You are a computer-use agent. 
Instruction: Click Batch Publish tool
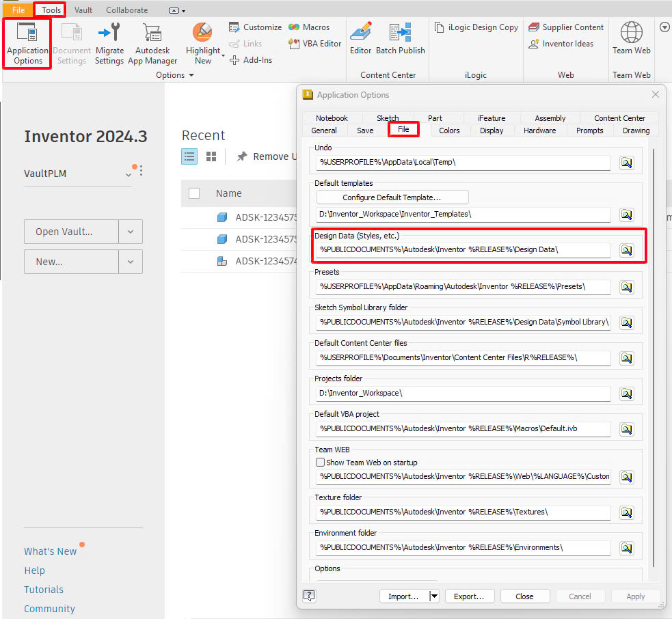click(x=401, y=38)
